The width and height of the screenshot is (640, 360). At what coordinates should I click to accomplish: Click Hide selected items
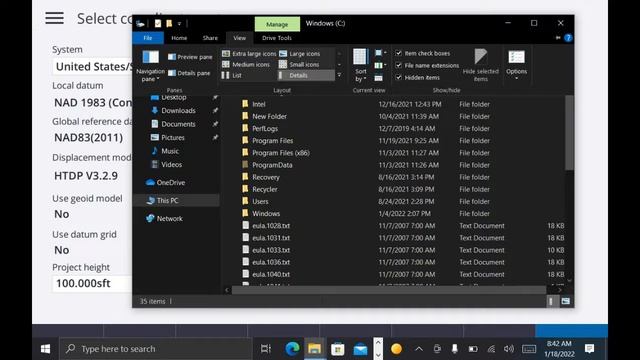pyautogui.click(x=480, y=65)
